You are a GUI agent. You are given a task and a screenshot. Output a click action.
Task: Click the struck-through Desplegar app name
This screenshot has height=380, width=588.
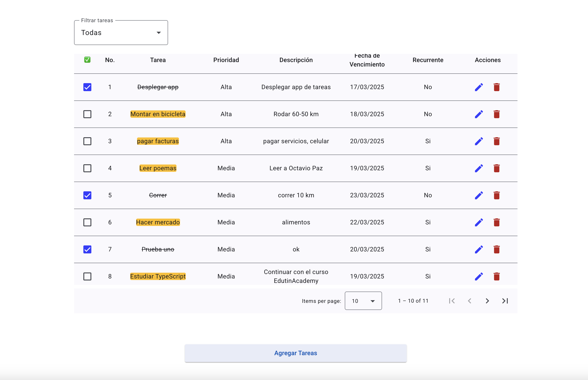pyautogui.click(x=158, y=87)
